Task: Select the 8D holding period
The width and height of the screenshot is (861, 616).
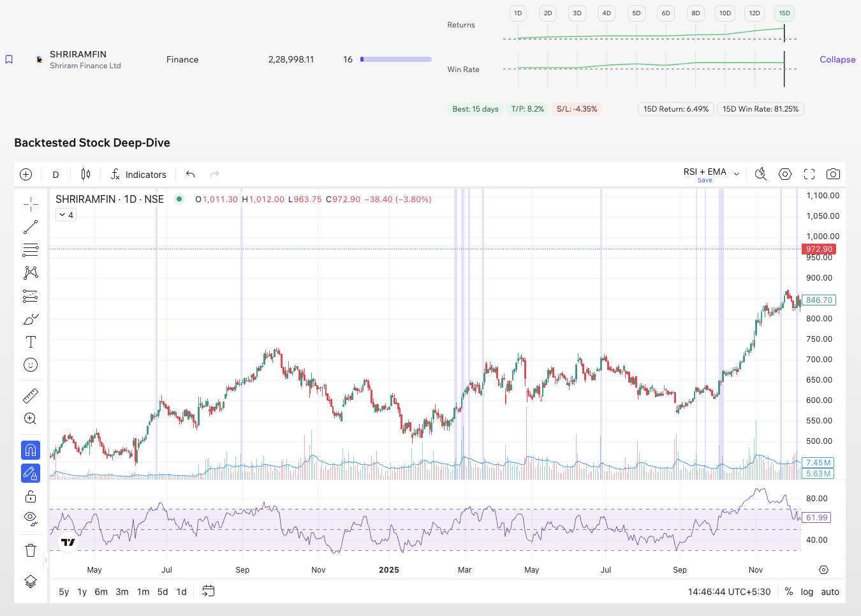Action: [x=696, y=13]
